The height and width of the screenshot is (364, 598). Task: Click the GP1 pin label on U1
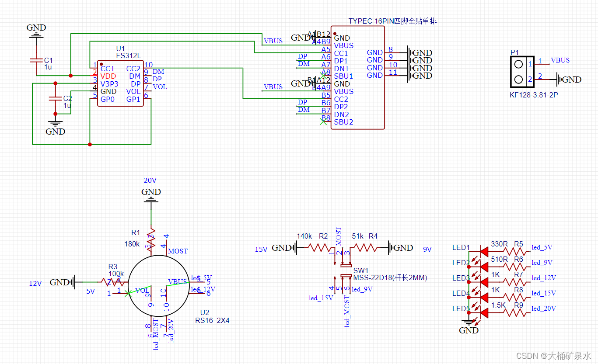tap(133, 99)
